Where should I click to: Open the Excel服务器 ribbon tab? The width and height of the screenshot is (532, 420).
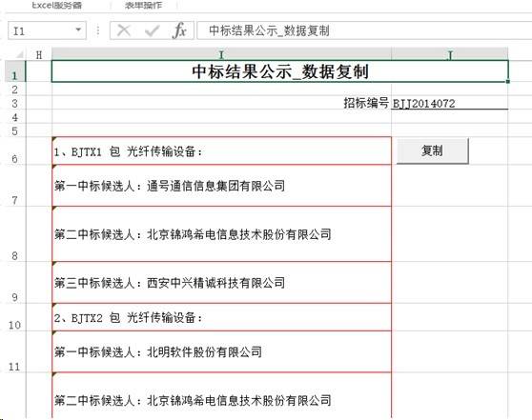(56, 5)
